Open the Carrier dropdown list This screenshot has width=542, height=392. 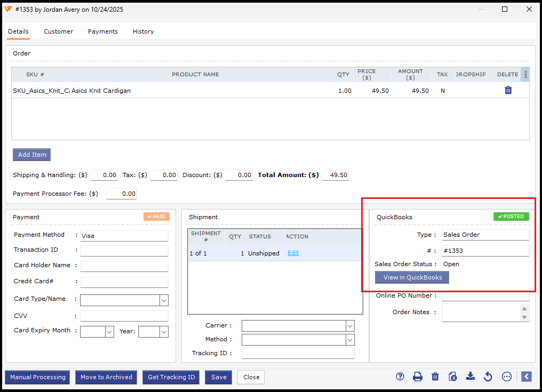tap(350, 326)
